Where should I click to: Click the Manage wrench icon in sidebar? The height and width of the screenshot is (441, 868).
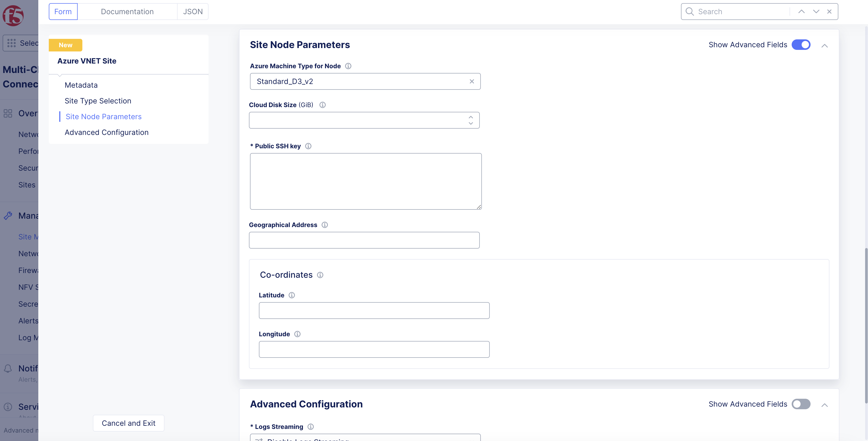tap(8, 216)
